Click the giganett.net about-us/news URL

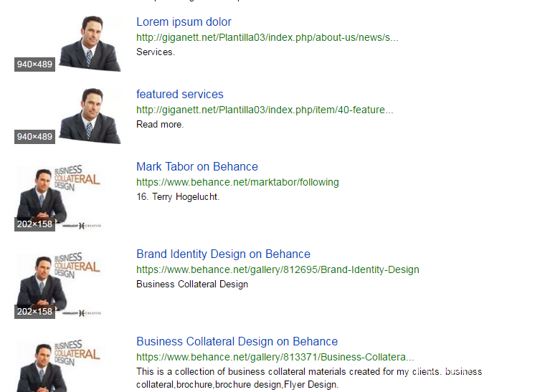coord(267,37)
